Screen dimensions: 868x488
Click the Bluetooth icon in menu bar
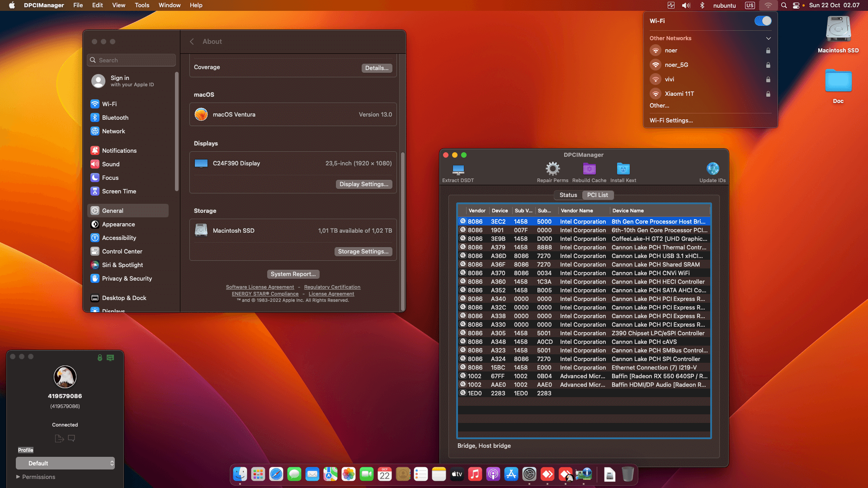click(702, 5)
